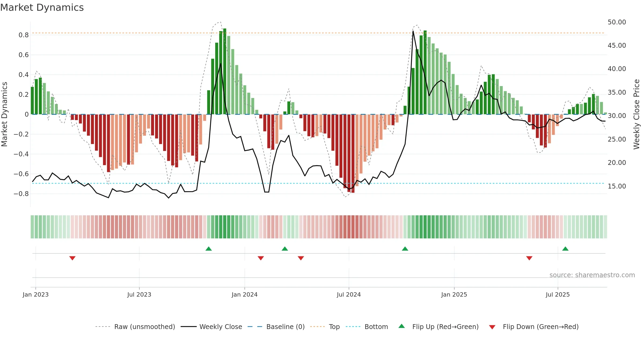The width and height of the screenshot is (644, 362).
Task: Click the red triangle icon in legend
Action: 492,327
